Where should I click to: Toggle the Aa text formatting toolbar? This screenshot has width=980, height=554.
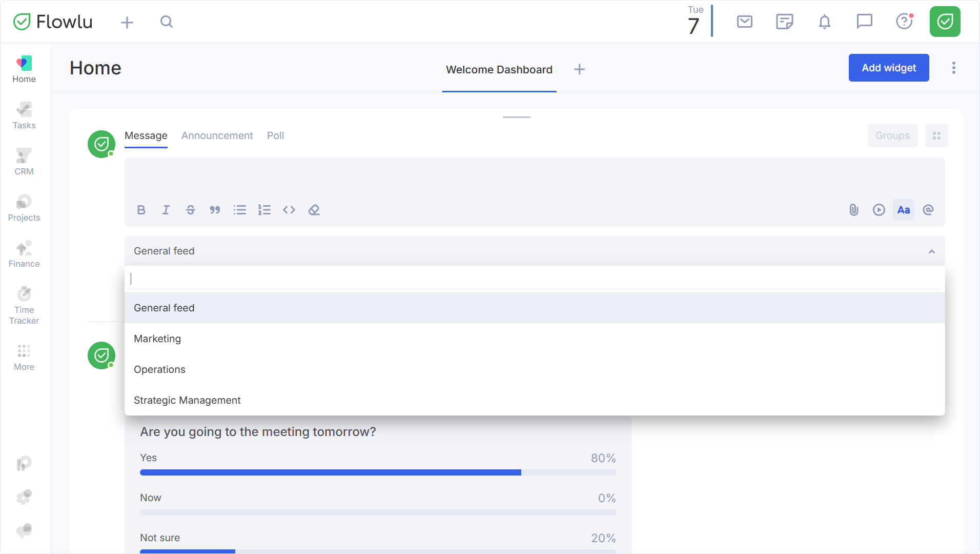(904, 210)
